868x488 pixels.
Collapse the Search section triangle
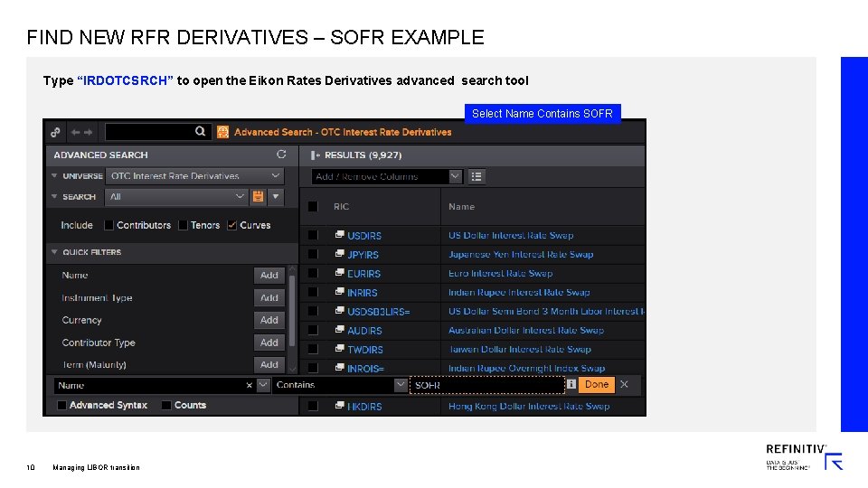[x=54, y=196]
